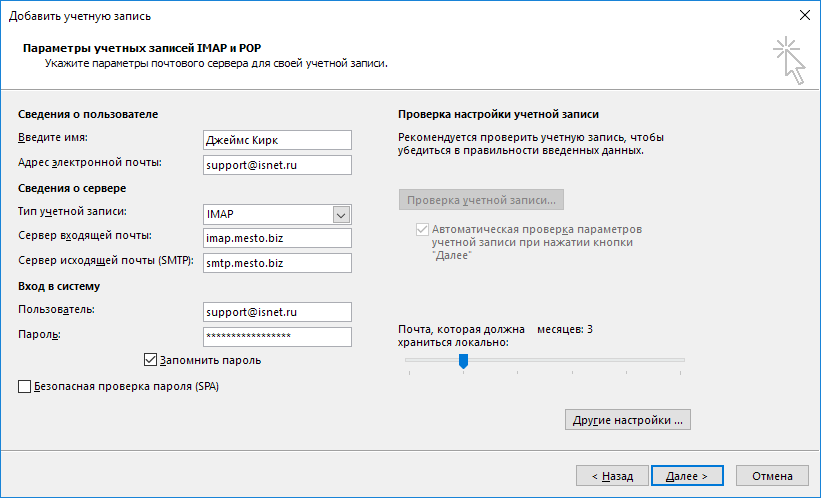Toggle automatic account settings check checkbox
821x498 pixels.
coord(422,229)
